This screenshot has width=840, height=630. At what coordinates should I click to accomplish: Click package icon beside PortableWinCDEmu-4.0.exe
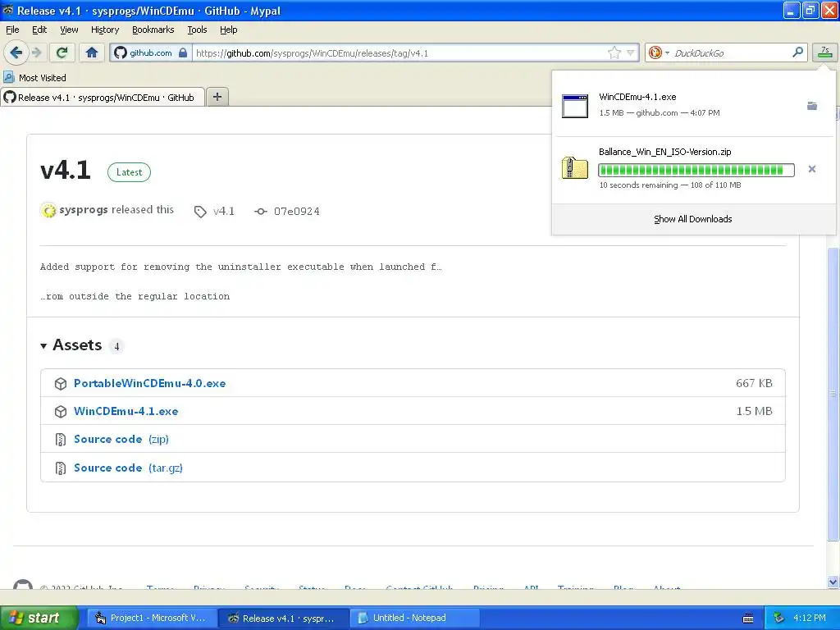pos(61,384)
